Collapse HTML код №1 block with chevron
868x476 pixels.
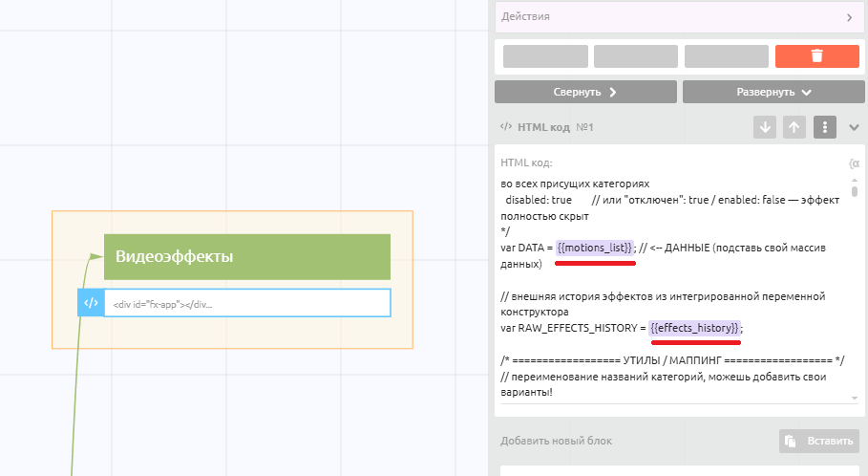854,127
